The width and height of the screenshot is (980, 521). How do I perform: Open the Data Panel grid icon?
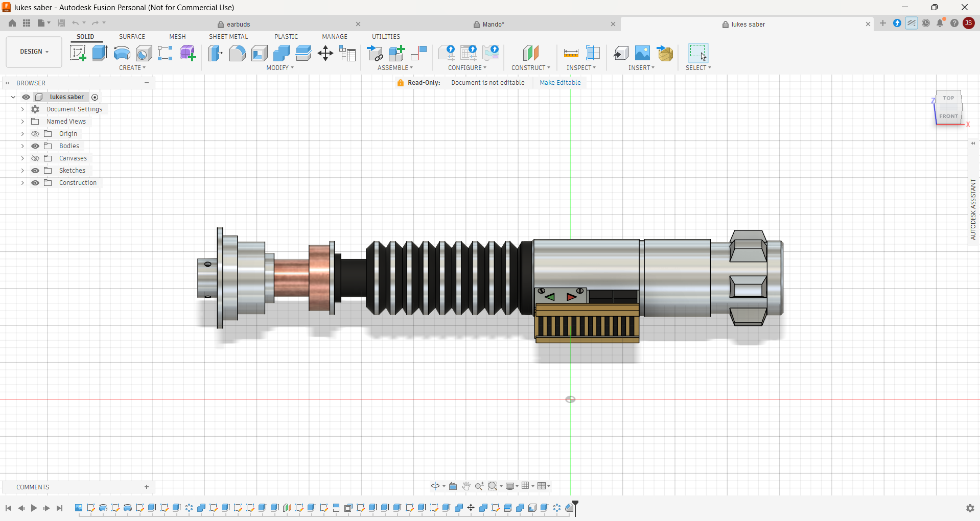27,23
